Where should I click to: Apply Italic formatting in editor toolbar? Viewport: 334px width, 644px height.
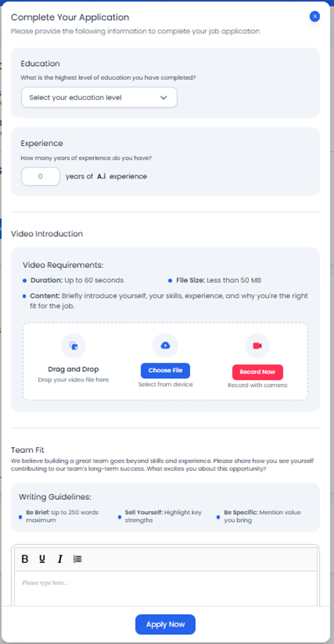coord(59,559)
